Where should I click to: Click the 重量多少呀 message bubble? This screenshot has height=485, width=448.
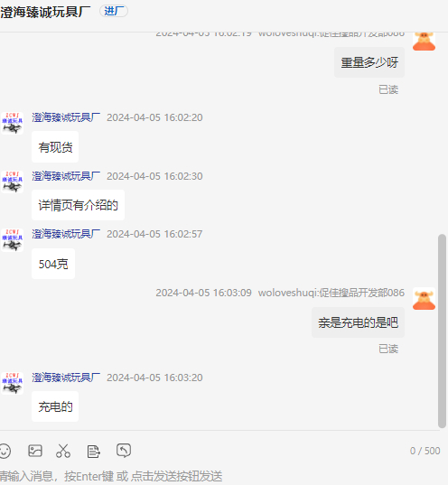(x=369, y=62)
